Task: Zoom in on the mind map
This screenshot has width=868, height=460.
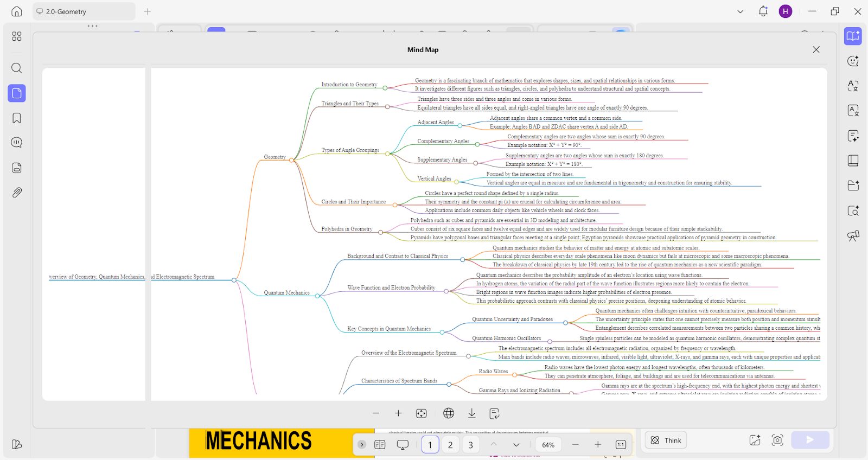Action: coord(398,413)
